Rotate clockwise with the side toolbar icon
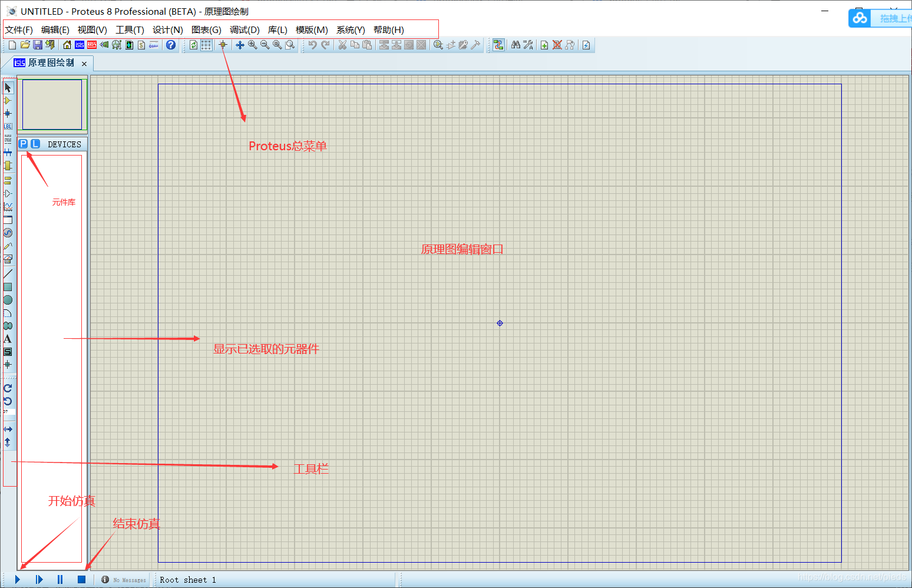Viewport: 912px width, 588px height. pos(8,388)
